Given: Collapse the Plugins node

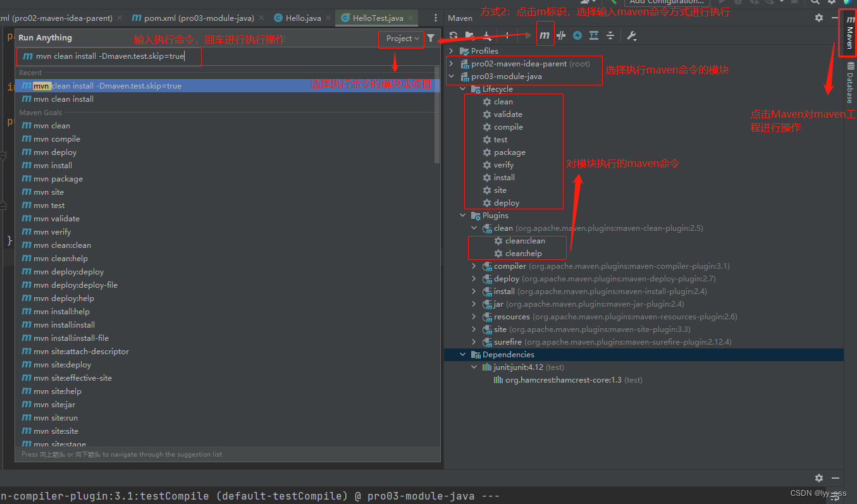Looking at the screenshot, I should coord(462,215).
